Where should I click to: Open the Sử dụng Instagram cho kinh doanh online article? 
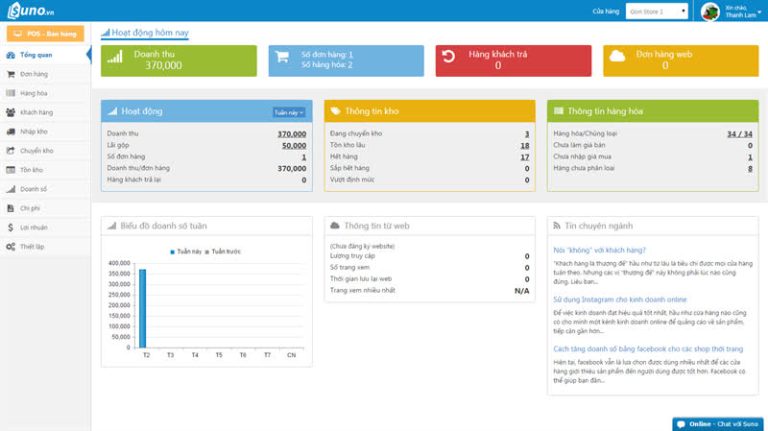(x=620, y=299)
